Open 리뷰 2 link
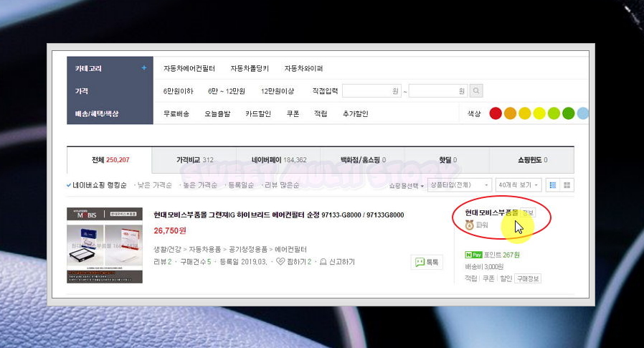Image resolution: width=644 pixels, height=348 pixels. [x=163, y=262]
